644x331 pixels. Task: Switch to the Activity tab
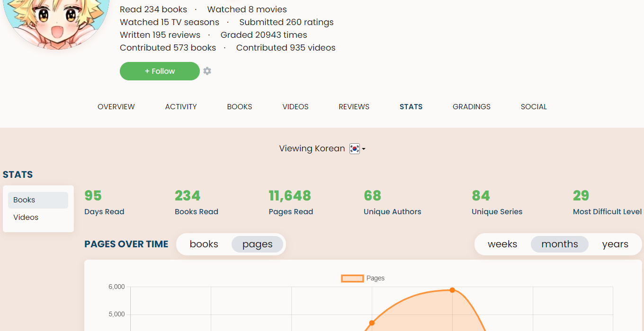[x=181, y=107]
